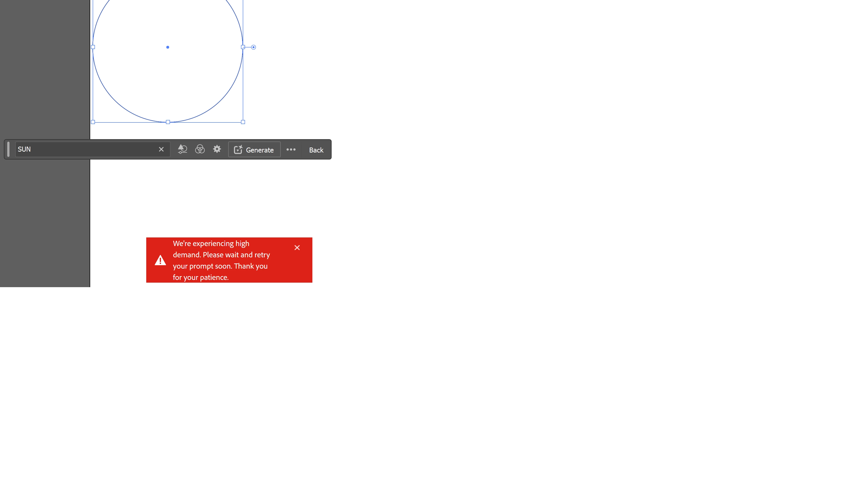Open the style reference circles icon

tap(200, 149)
